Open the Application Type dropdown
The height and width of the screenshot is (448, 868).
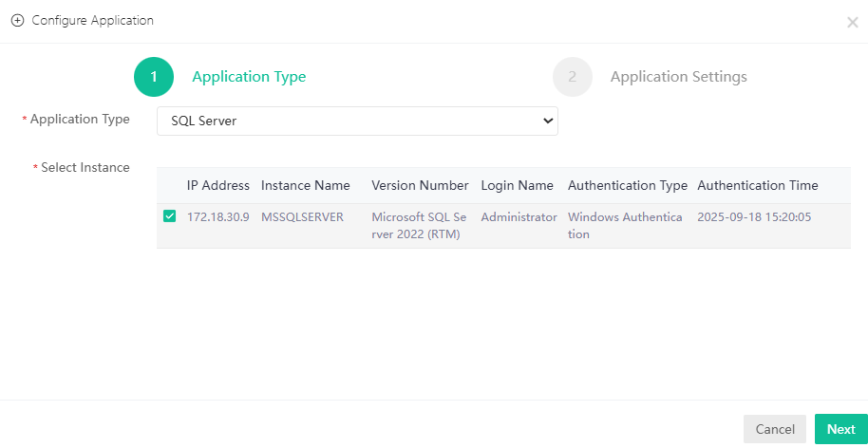[357, 121]
